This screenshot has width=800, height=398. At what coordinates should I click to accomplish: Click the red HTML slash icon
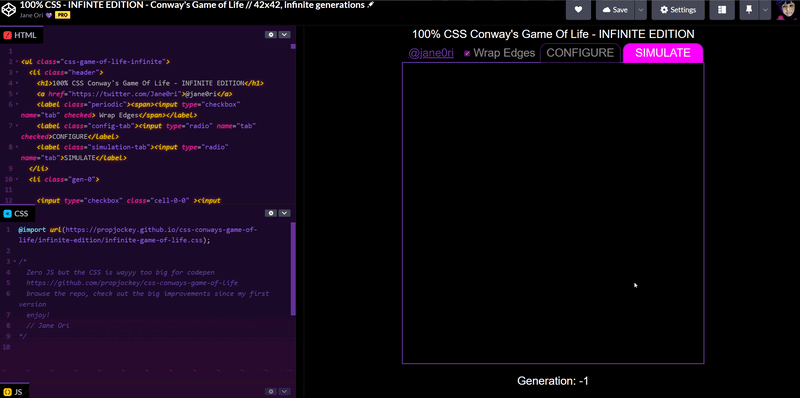(8, 35)
